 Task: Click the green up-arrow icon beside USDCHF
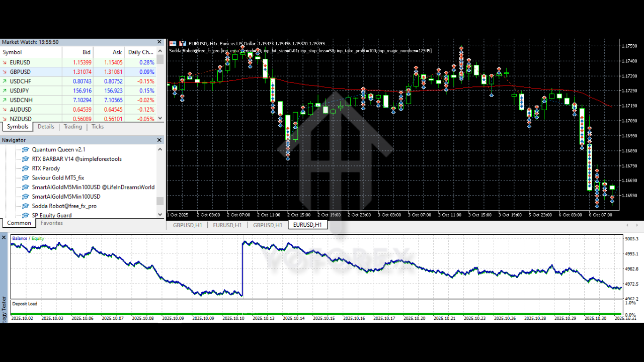pyautogui.click(x=5, y=81)
